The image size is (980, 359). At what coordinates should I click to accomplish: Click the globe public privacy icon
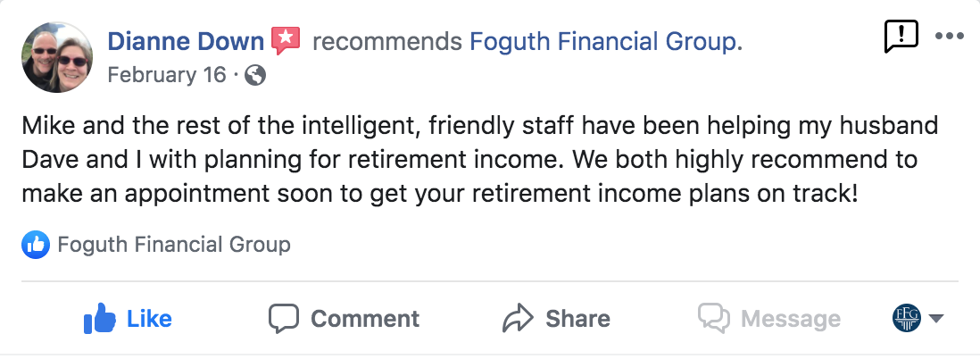[x=254, y=75]
